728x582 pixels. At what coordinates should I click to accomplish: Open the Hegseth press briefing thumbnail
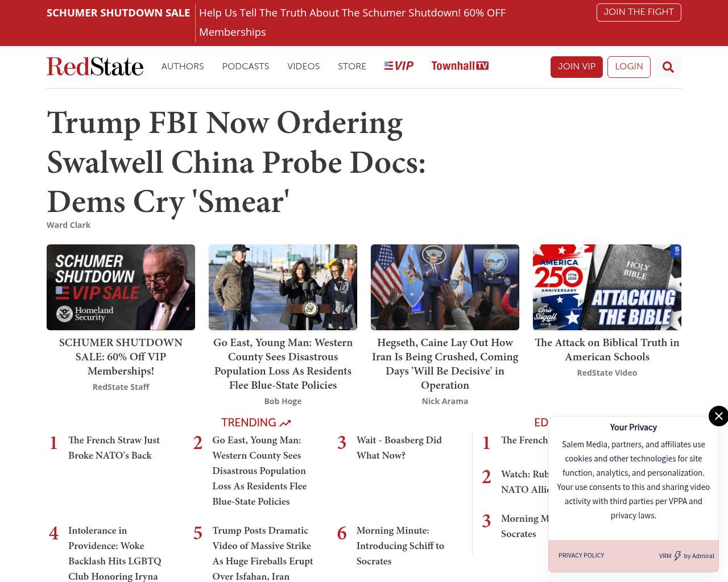(445, 287)
